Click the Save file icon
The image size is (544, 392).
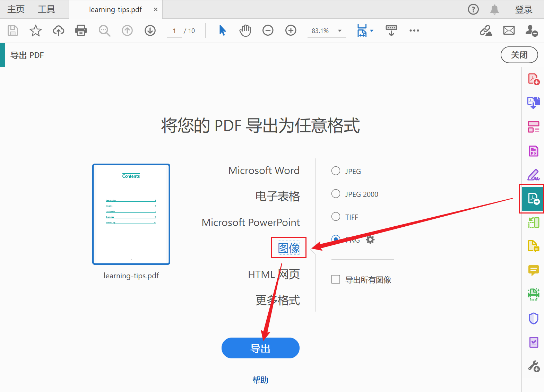coord(13,31)
